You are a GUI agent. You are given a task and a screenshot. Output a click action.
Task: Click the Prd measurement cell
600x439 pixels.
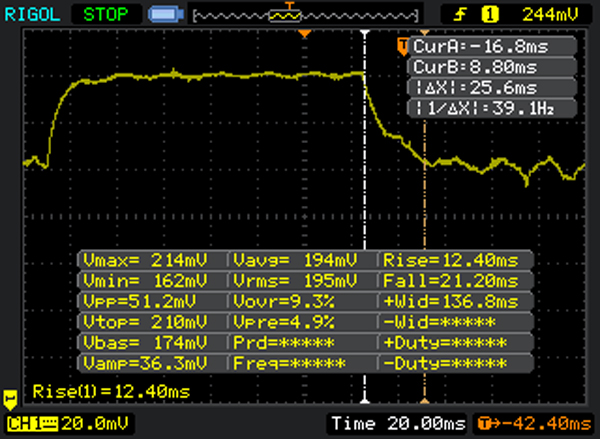[284, 343]
